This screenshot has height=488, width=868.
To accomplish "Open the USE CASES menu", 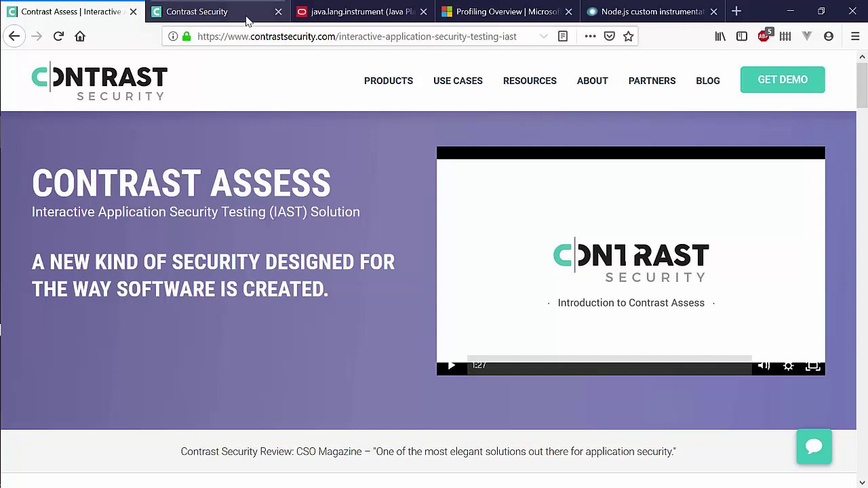I will pos(458,81).
